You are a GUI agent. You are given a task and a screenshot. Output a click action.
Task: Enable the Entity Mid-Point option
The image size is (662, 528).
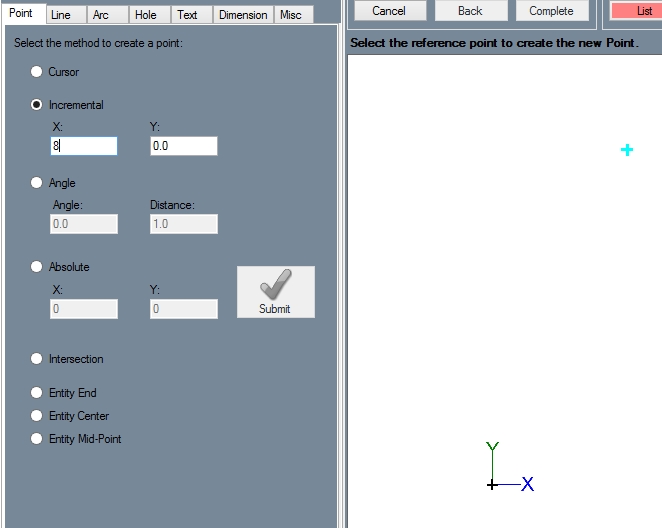[x=37, y=439]
